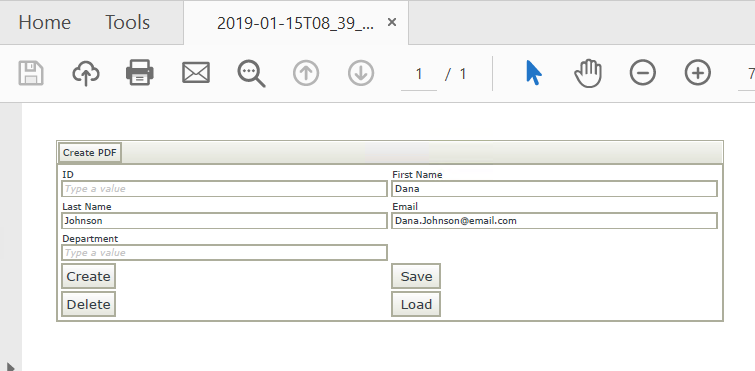
Task: Zoom in with the plus icon
Action: pos(698,73)
